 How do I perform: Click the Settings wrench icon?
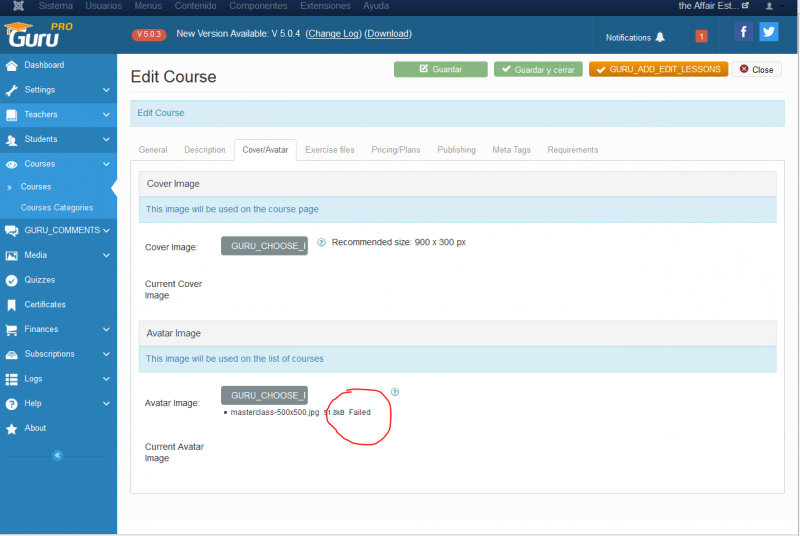[x=11, y=90]
